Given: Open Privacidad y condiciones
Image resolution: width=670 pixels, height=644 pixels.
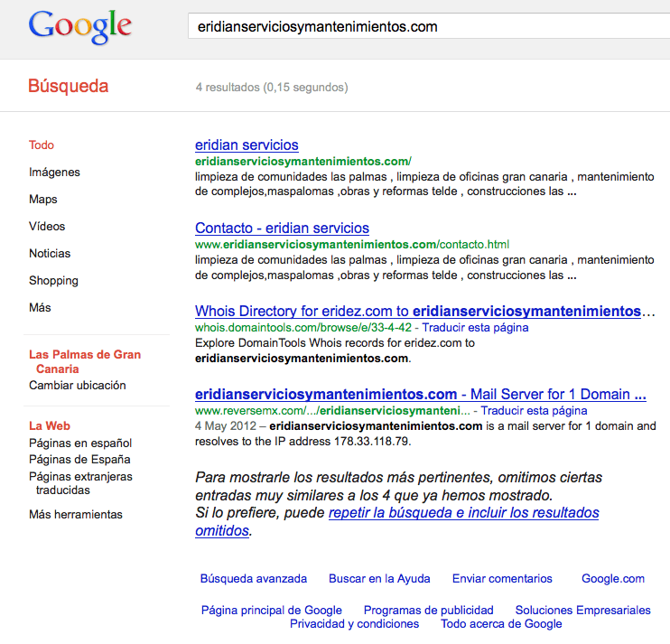Looking at the screenshot, I should click(x=354, y=624).
